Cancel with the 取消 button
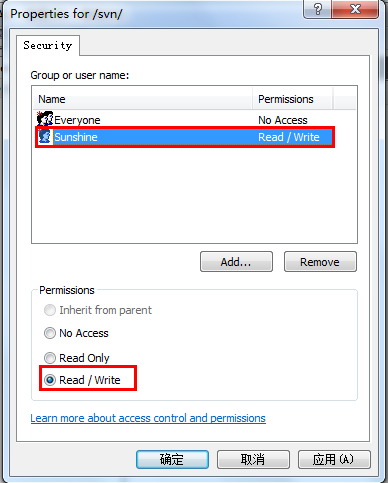388x483 pixels. point(253,459)
